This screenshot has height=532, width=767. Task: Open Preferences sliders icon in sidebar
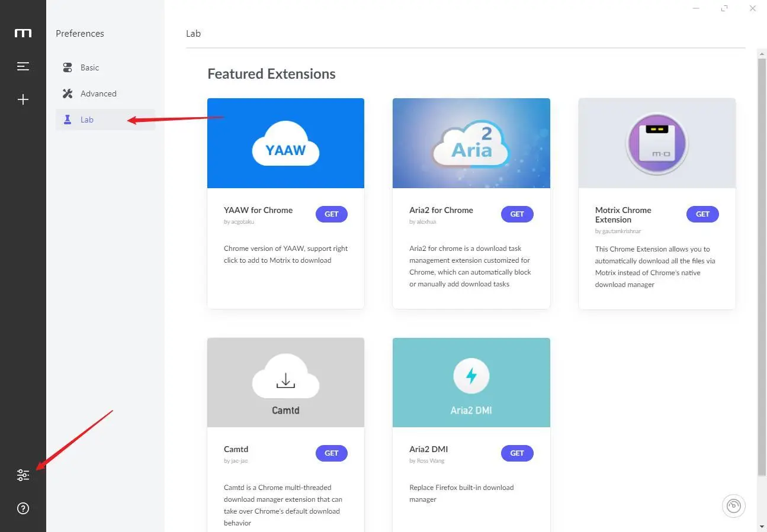point(23,475)
